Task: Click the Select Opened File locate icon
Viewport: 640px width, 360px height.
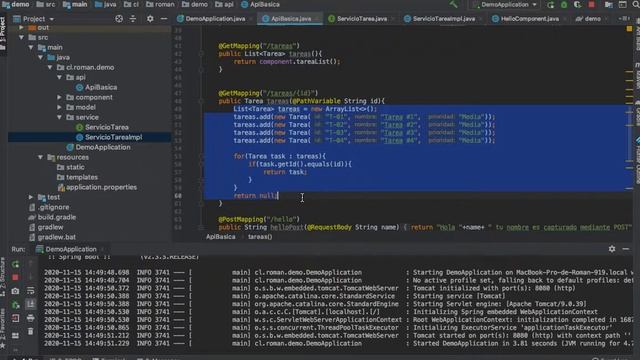Action: (119, 19)
